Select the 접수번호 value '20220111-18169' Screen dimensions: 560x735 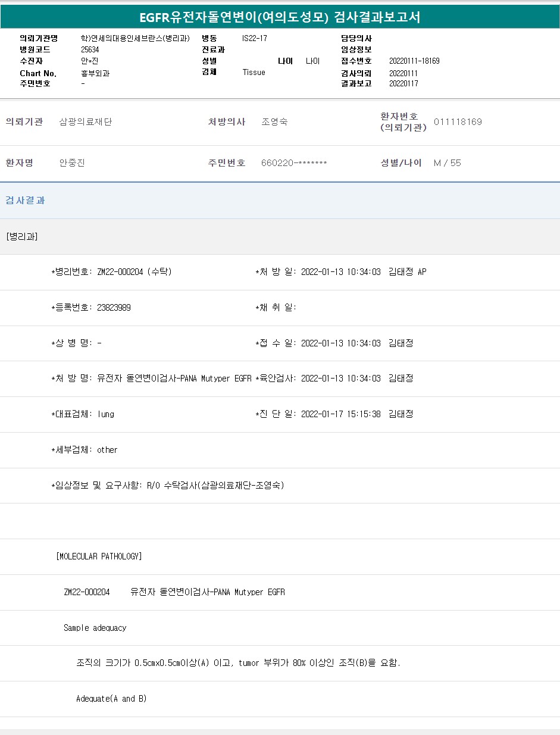[x=414, y=61]
